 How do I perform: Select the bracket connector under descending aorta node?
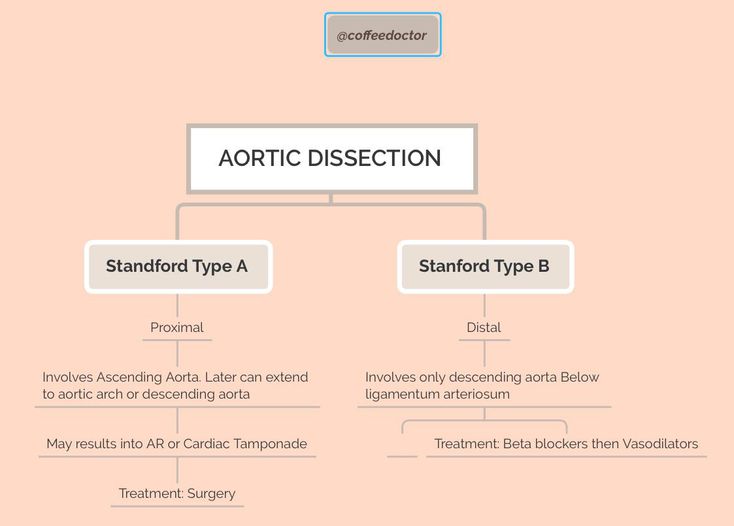click(484, 422)
